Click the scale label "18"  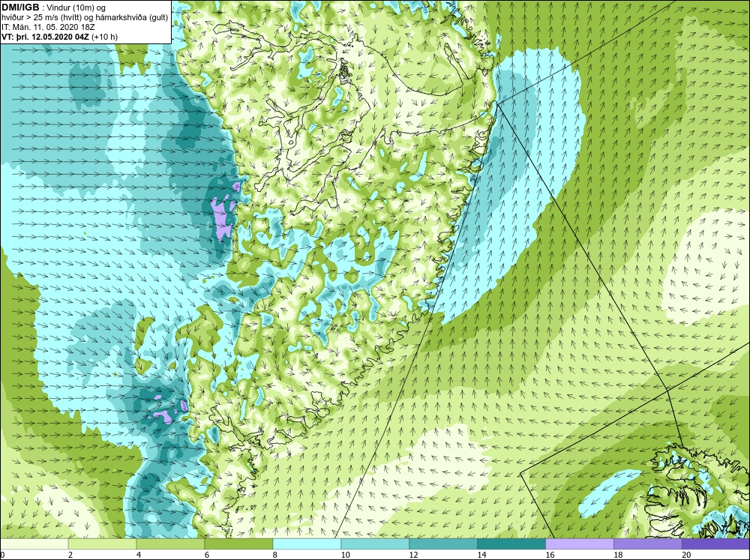click(618, 555)
